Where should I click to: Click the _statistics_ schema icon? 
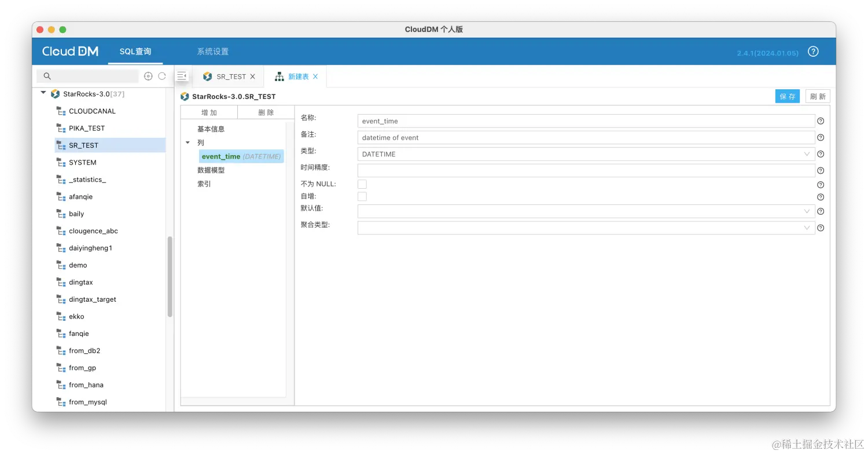(61, 180)
